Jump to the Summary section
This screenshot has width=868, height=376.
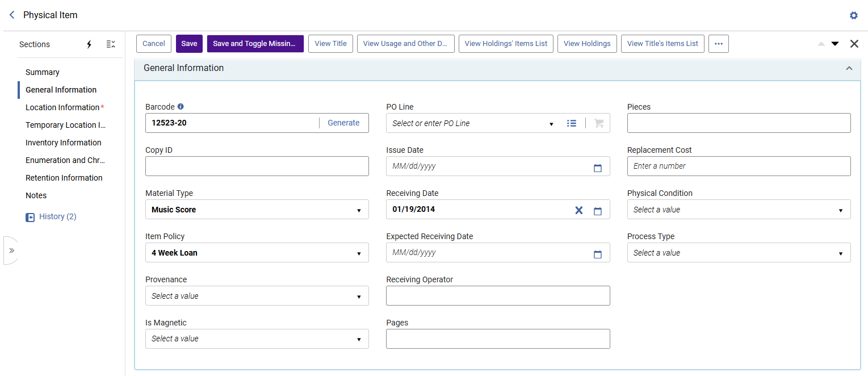click(x=43, y=72)
